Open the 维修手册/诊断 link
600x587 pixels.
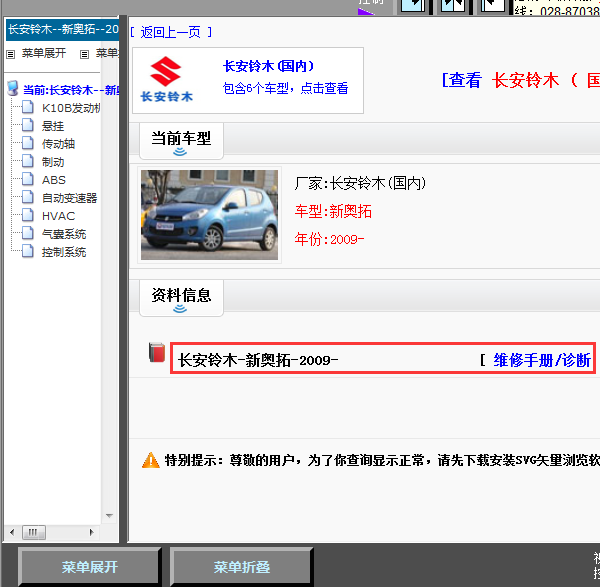(x=542, y=360)
